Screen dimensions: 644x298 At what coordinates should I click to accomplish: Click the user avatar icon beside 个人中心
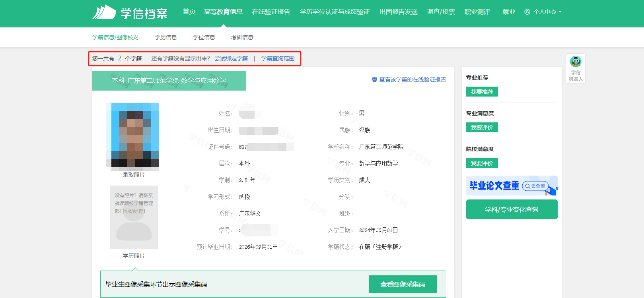click(x=527, y=12)
